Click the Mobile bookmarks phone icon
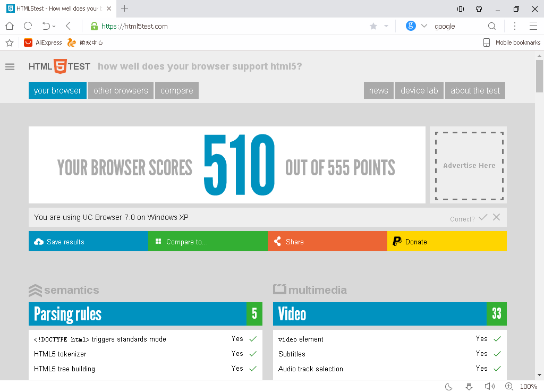 pyautogui.click(x=487, y=41)
